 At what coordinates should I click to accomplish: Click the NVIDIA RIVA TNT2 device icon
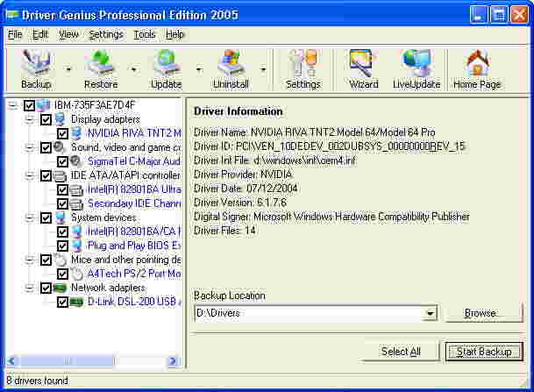pos(76,133)
